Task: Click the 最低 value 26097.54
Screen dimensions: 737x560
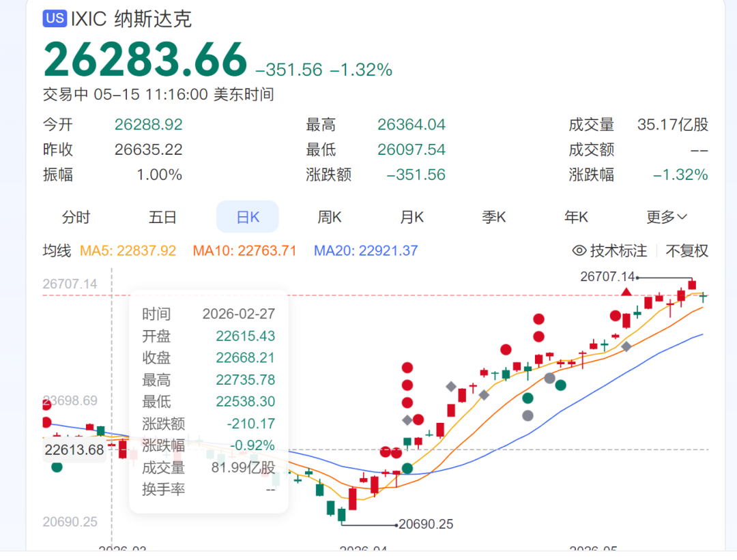Action: 411,149
